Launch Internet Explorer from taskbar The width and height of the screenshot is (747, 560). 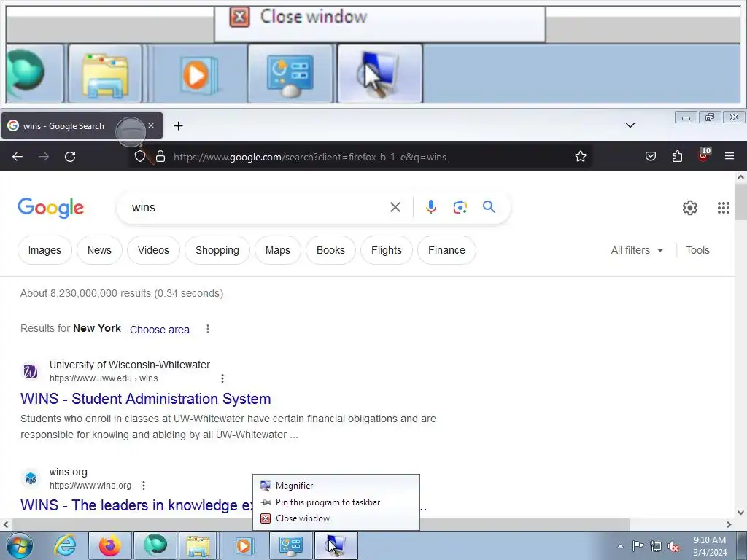click(x=65, y=545)
